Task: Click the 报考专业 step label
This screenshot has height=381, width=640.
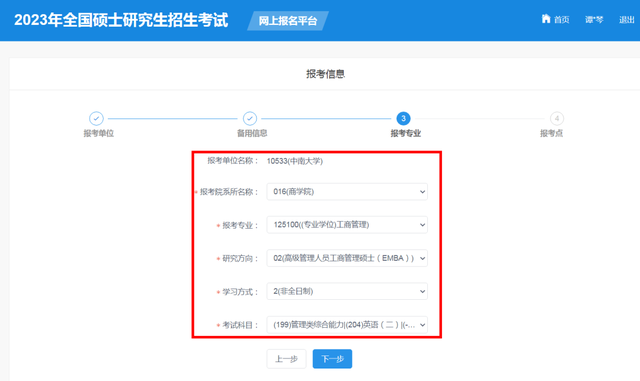Action: point(406,133)
